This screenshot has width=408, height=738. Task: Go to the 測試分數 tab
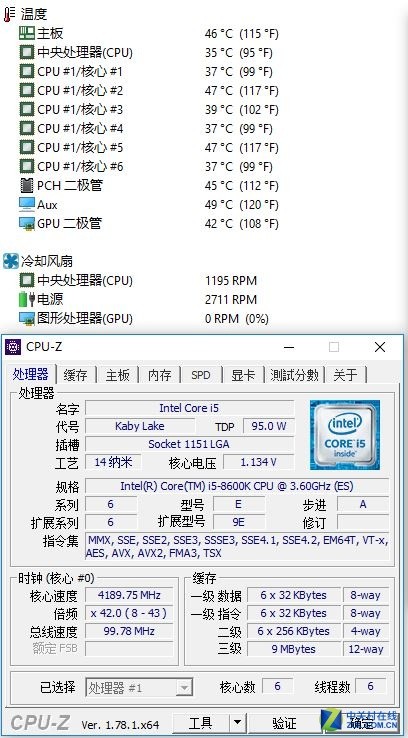click(x=294, y=375)
